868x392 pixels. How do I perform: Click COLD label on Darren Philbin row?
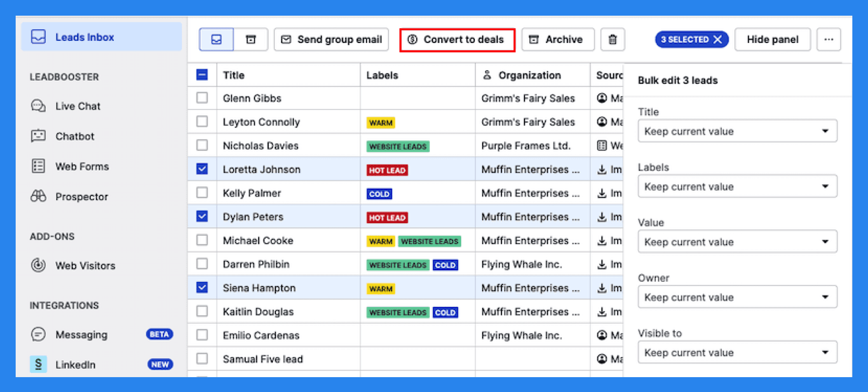[445, 265]
